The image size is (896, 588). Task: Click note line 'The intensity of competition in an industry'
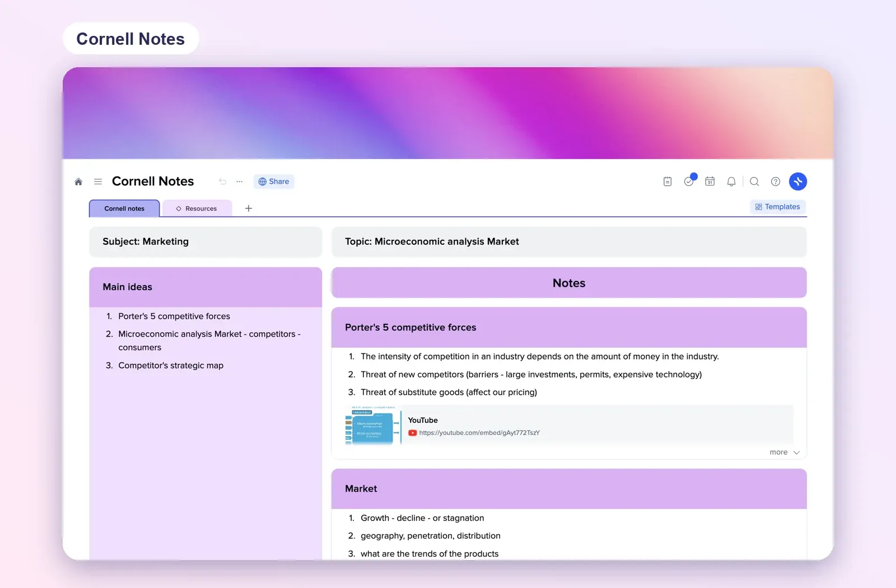point(540,357)
